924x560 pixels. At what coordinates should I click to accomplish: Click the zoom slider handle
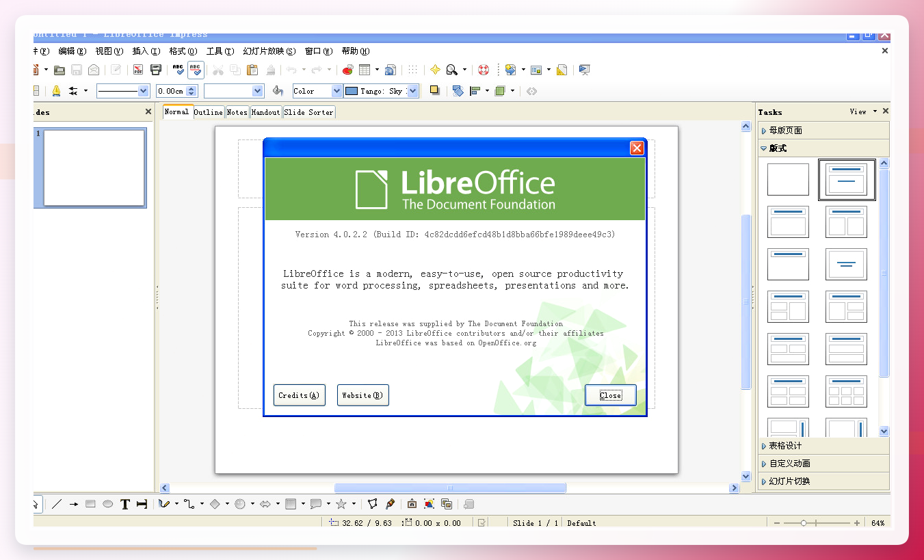pyautogui.click(x=804, y=523)
